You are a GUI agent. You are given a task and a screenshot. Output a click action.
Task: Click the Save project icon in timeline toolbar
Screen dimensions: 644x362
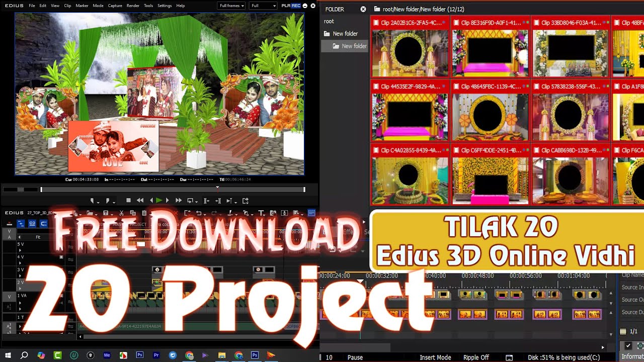106,212
